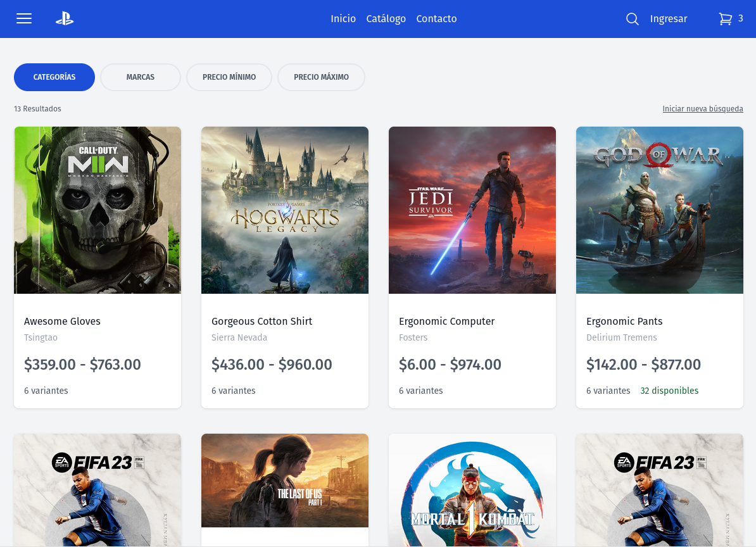
Task: Click the Tsingtao brand text
Action: pos(41,337)
